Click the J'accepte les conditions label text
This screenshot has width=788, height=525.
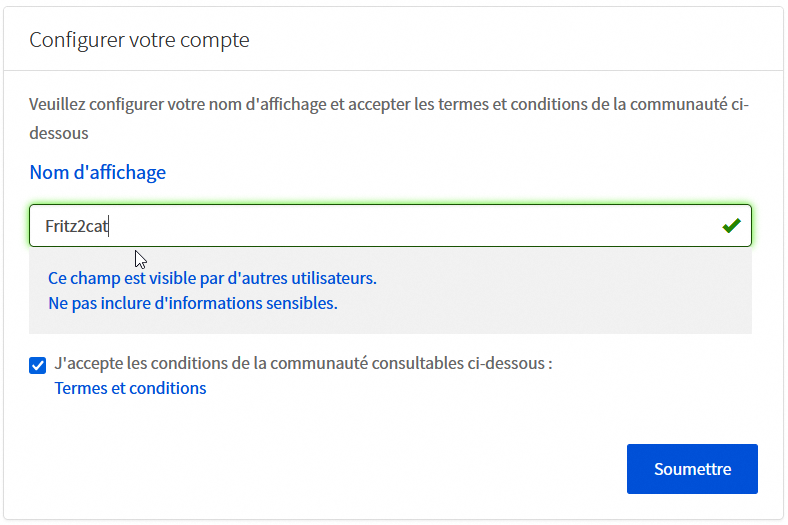point(303,363)
